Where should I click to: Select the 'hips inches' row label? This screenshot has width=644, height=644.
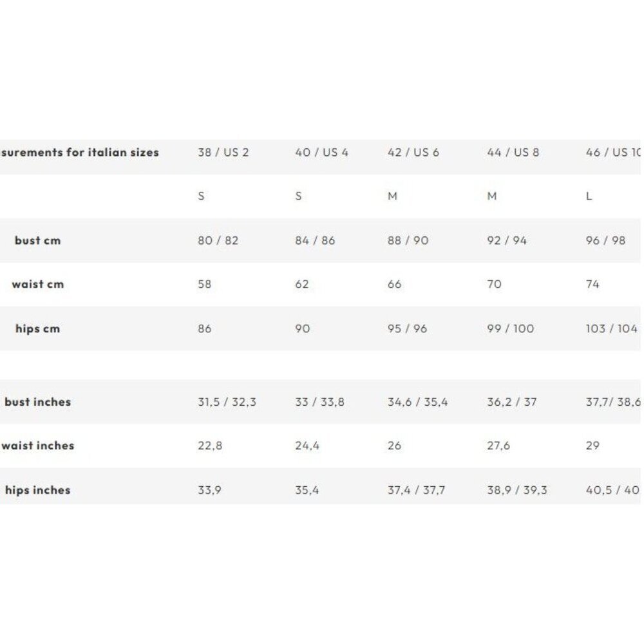38,490
